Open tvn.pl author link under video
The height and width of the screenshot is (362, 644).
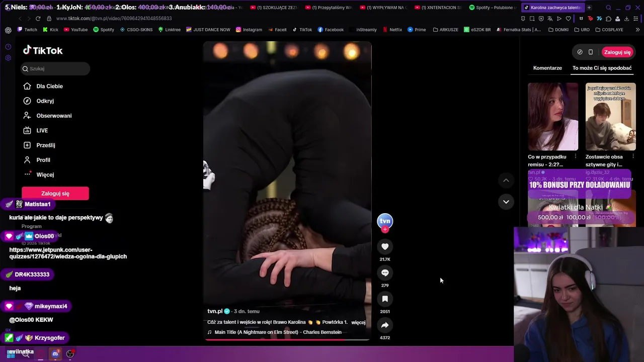pyautogui.click(x=215, y=311)
